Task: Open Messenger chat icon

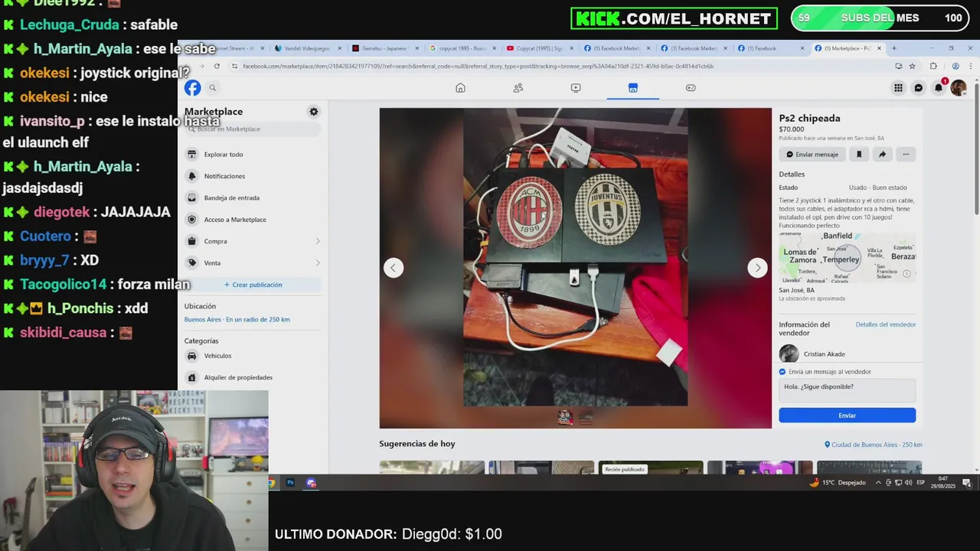Action: (918, 88)
